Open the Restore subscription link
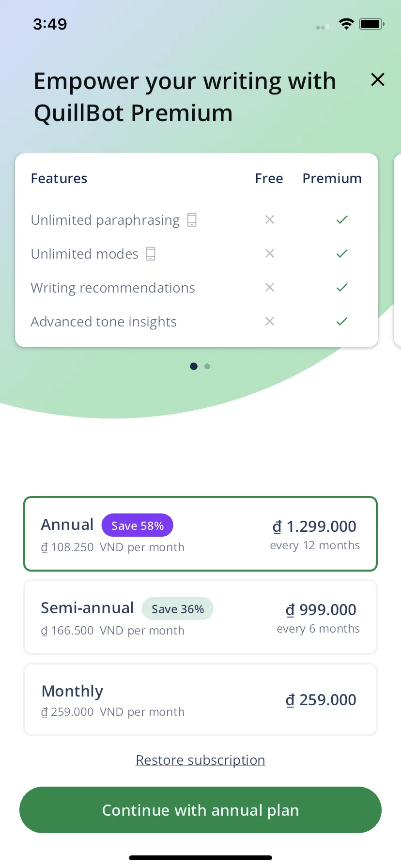The width and height of the screenshot is (401, 868). pos(200,760)
